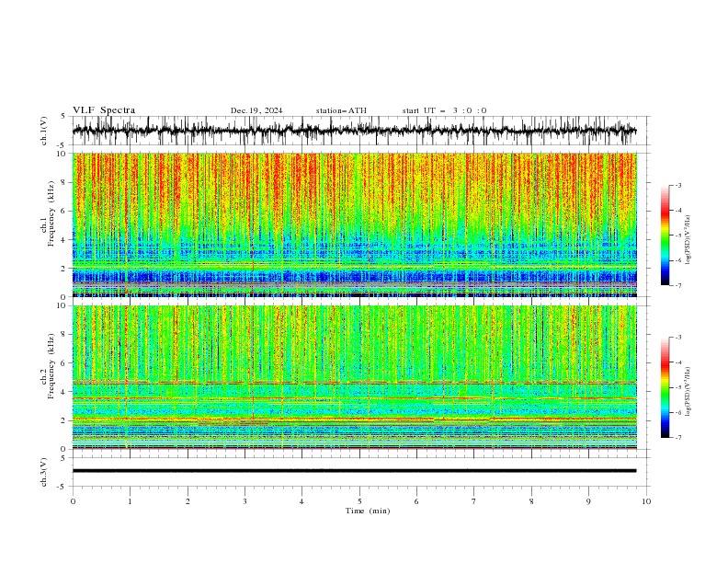728x563 pixels.
Task: Click the "-3" tick on ch.1 color bar
Action: pos(677,185)
